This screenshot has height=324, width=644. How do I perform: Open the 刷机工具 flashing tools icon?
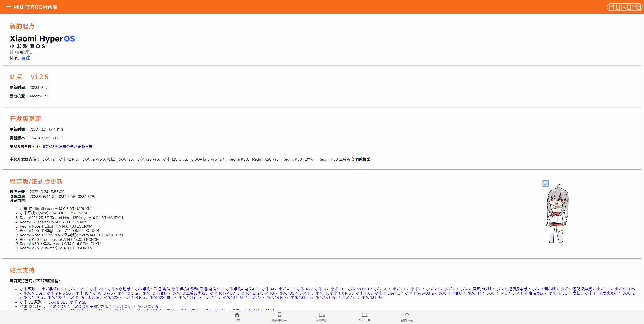pos(364,317)
